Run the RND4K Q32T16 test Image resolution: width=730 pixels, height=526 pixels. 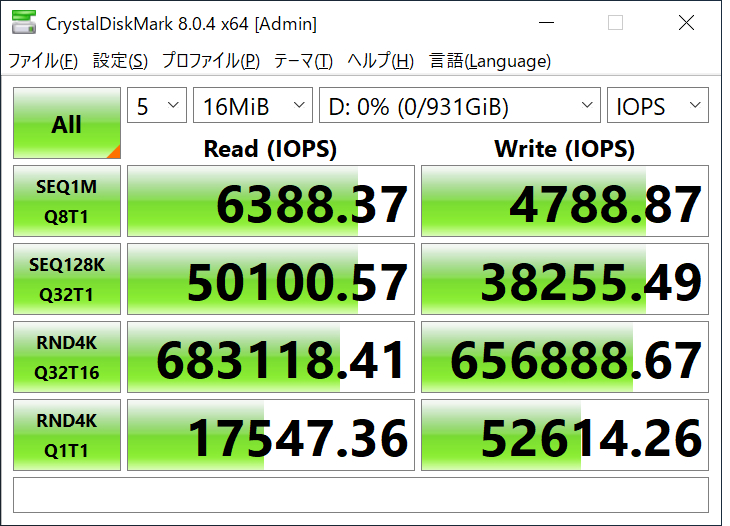[67, 357]
